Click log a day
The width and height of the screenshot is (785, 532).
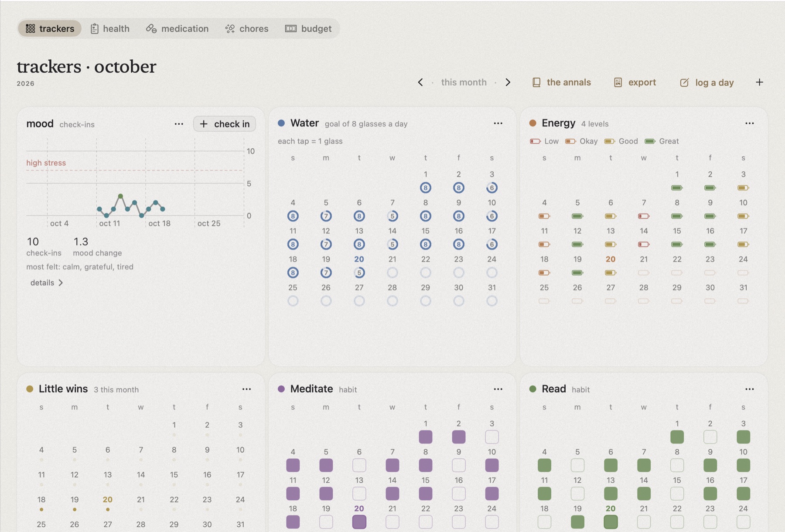[x=706, y=82]
